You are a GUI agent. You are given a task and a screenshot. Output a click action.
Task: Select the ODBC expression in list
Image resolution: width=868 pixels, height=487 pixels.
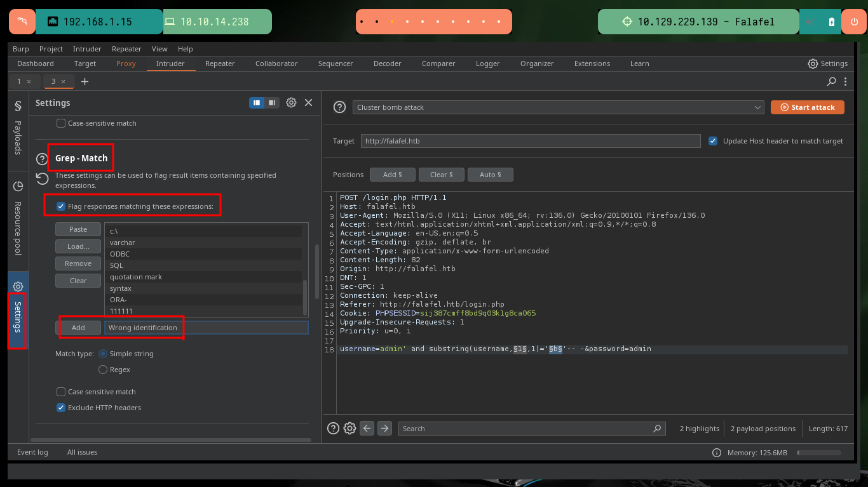[203, 254]
